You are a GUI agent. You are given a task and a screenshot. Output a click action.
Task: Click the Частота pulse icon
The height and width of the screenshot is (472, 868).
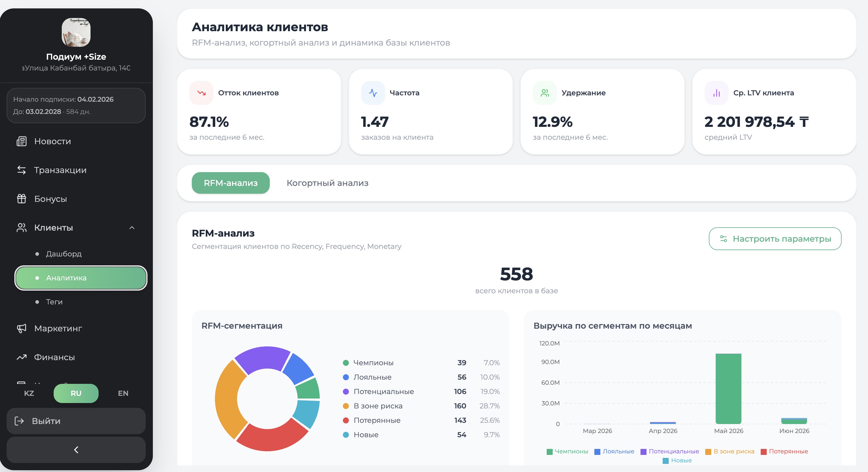tap(373, 93)
